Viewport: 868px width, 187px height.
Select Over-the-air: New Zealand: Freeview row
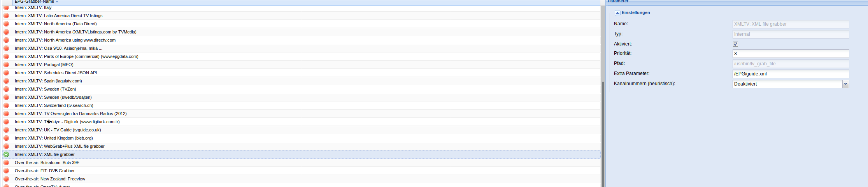302,179
